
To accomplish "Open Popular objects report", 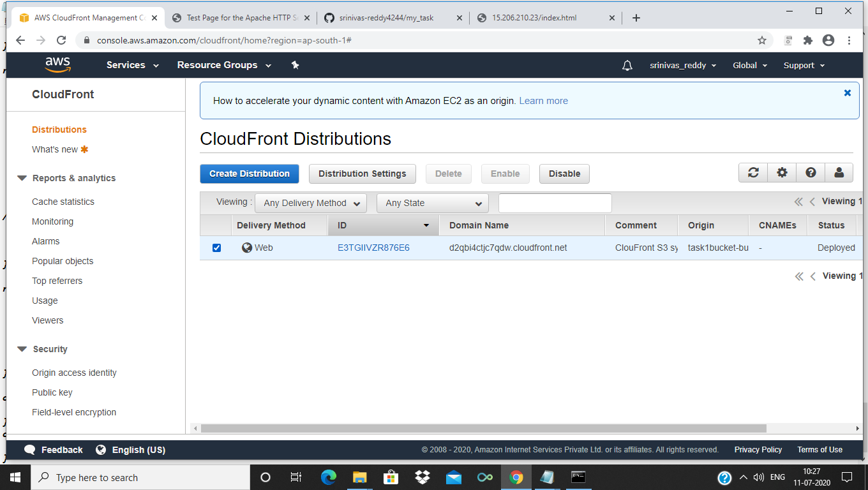I will click(x=63, y=261).
